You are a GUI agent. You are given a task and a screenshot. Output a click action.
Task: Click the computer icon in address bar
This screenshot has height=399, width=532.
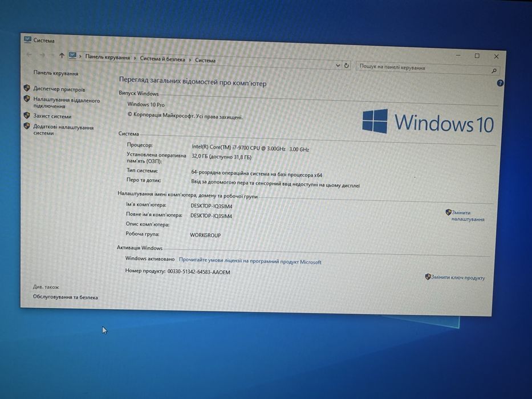click(72, 55)
